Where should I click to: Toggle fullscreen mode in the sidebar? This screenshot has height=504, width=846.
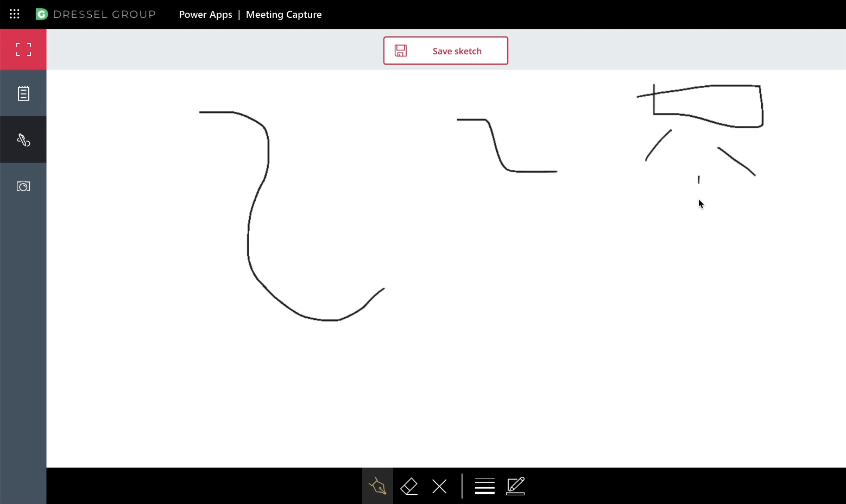23,49
